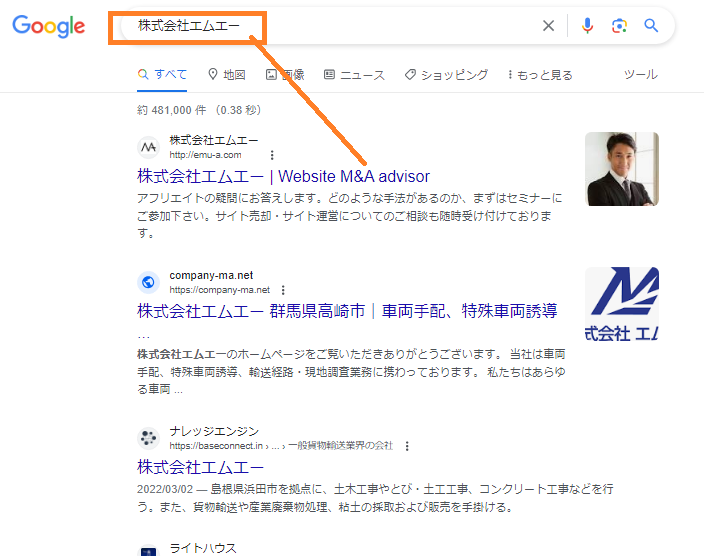Screen dimensions: 704x556
Task: Click the magnifier search button
Action: [651, 26]
